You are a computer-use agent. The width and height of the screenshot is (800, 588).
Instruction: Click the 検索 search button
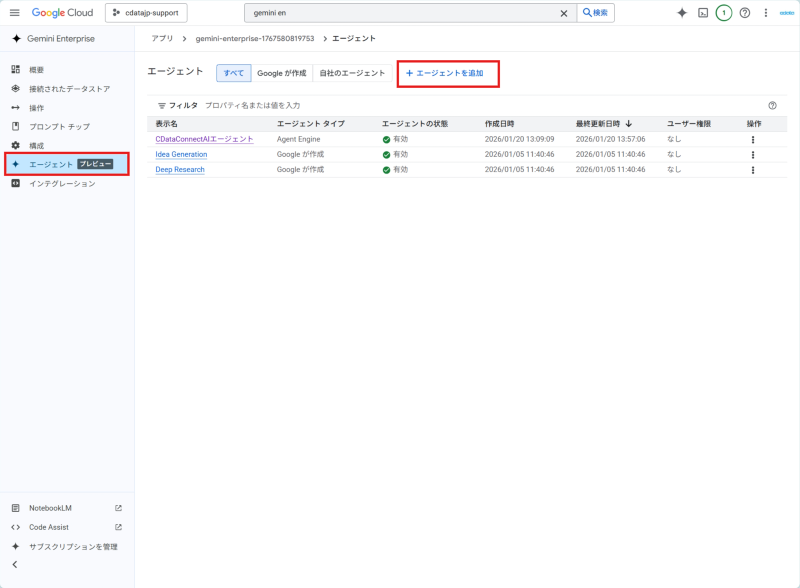tap(595, 13)
